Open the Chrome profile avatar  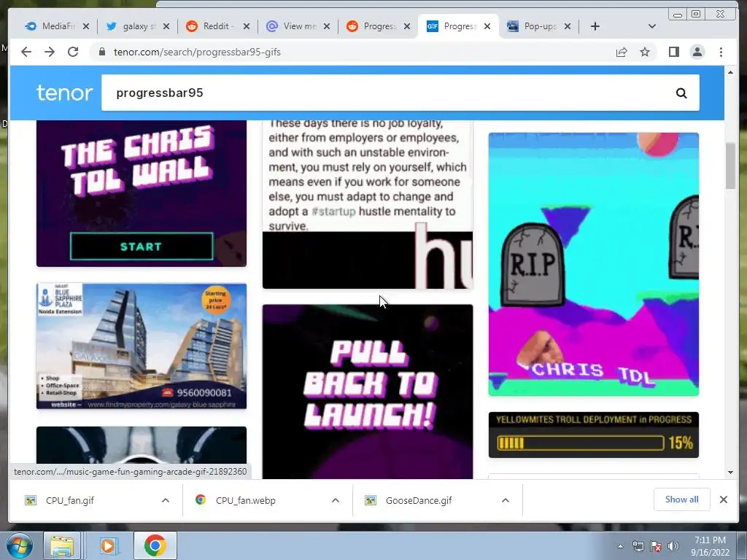(697, 52)
